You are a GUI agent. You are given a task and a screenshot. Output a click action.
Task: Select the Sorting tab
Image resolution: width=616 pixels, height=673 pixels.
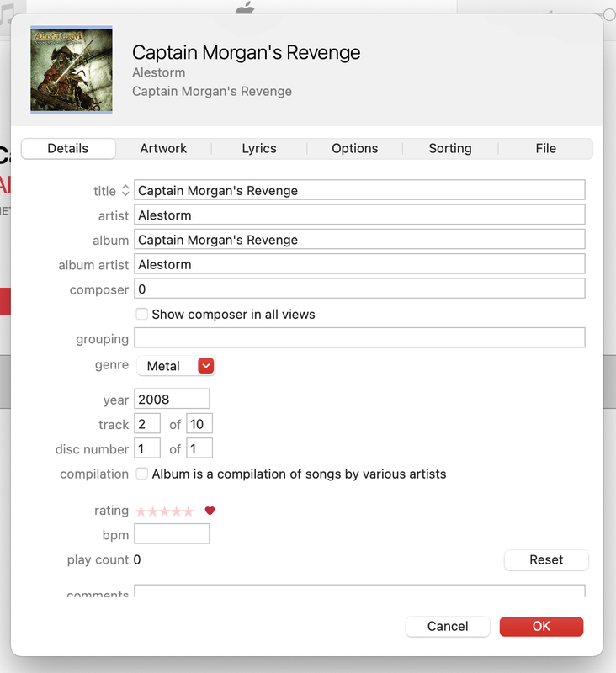coord(450,148)
